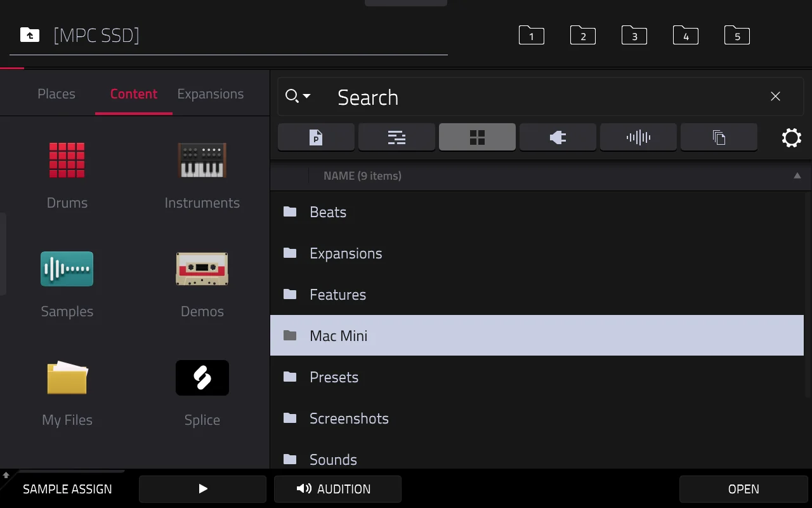Go up one folder level icon
Screen dimensions: 812x508
pos(30,35)
